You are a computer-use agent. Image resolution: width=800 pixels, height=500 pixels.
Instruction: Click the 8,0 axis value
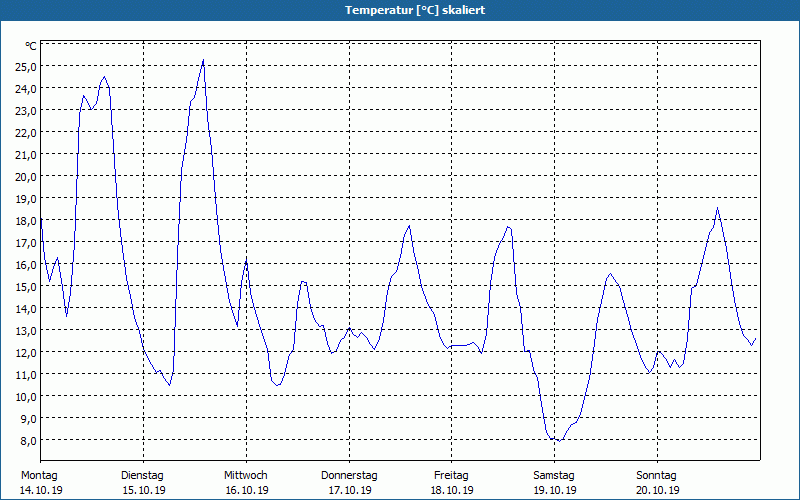(27, 440)
